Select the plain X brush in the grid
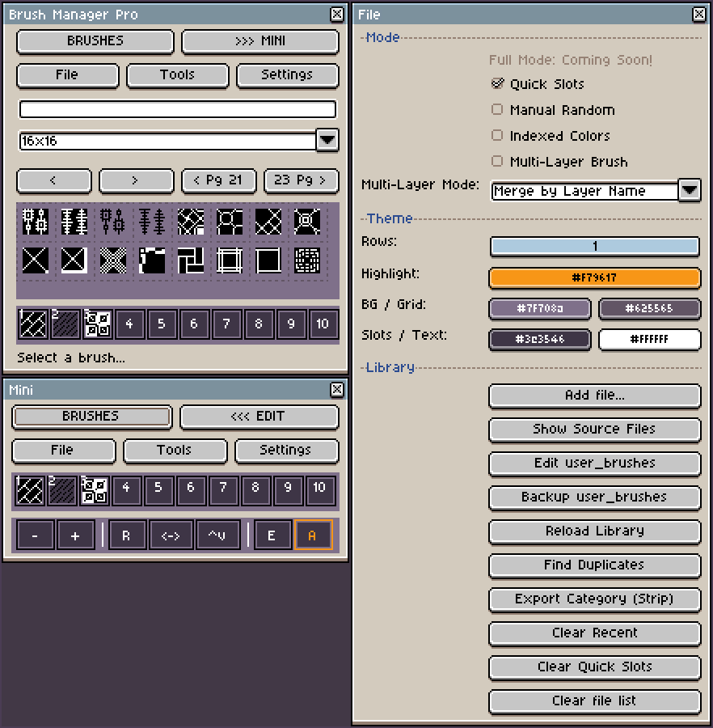The image size is (713, 728). click(x=36, y=260)
